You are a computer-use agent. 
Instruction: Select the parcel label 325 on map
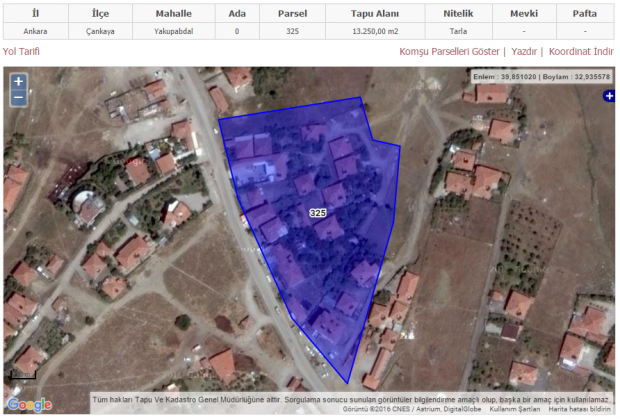[x=318, y=213]
